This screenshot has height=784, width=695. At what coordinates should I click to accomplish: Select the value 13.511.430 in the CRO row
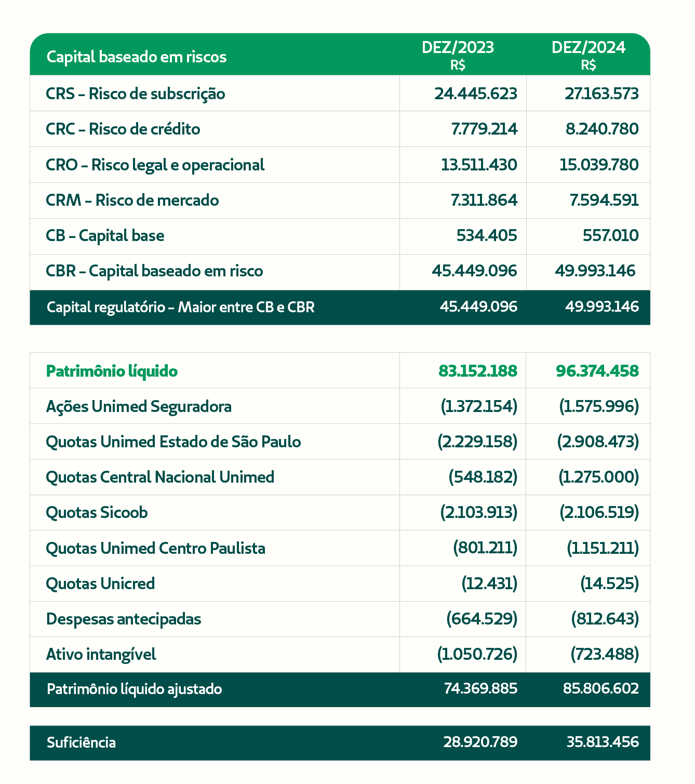(479, 165)
